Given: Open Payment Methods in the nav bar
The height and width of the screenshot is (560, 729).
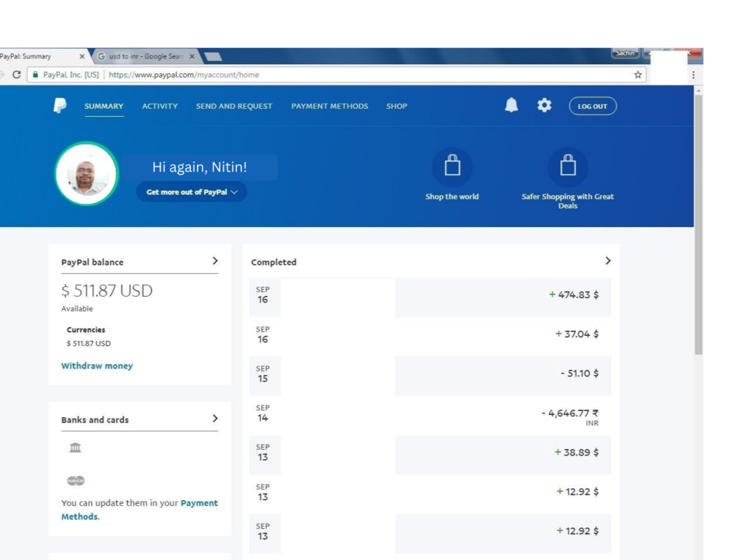Looking at the screenshot, I should [330, 106].
